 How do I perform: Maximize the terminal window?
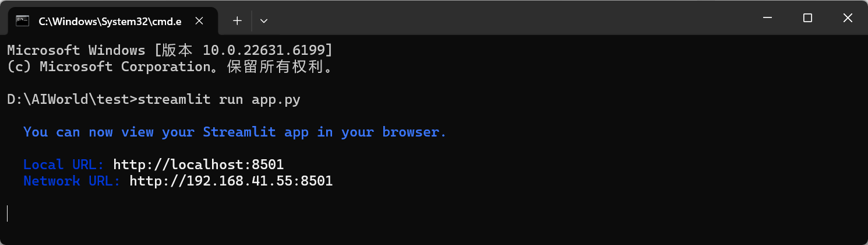point(807,18)
